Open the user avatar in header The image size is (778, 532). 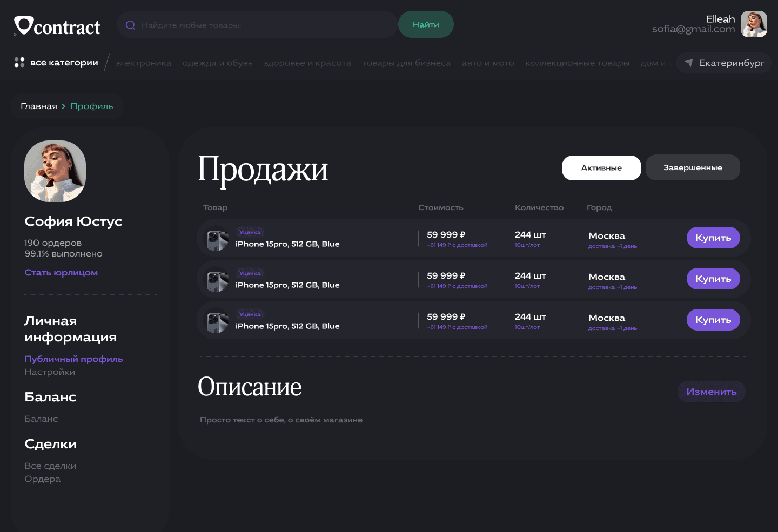(x=754, y=24)
